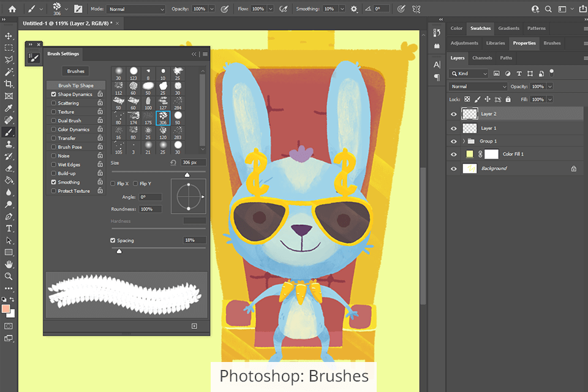
Task: Select the History Brush tool
Action: 8,156
